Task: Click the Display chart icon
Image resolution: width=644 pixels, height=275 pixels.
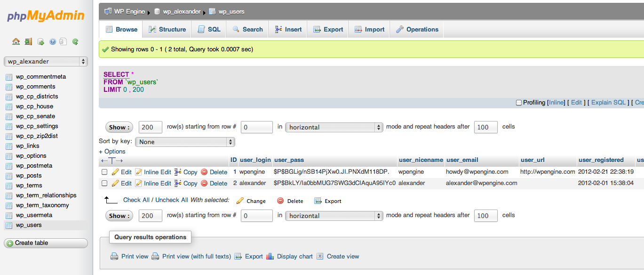Action: coord(270,257)
